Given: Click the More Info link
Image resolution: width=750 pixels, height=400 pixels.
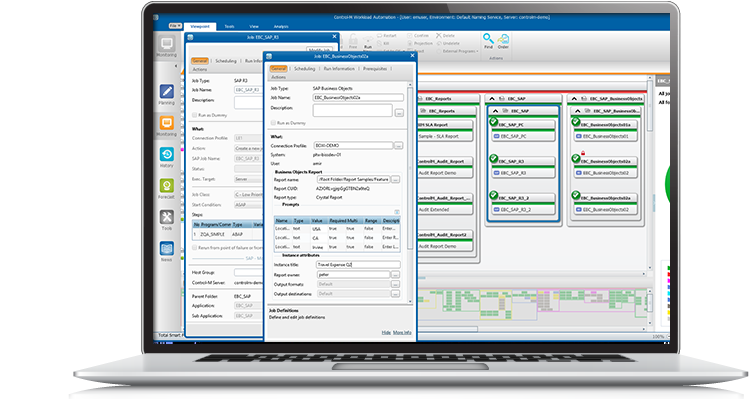Looking at the screenshot, I should pos(402,333).
